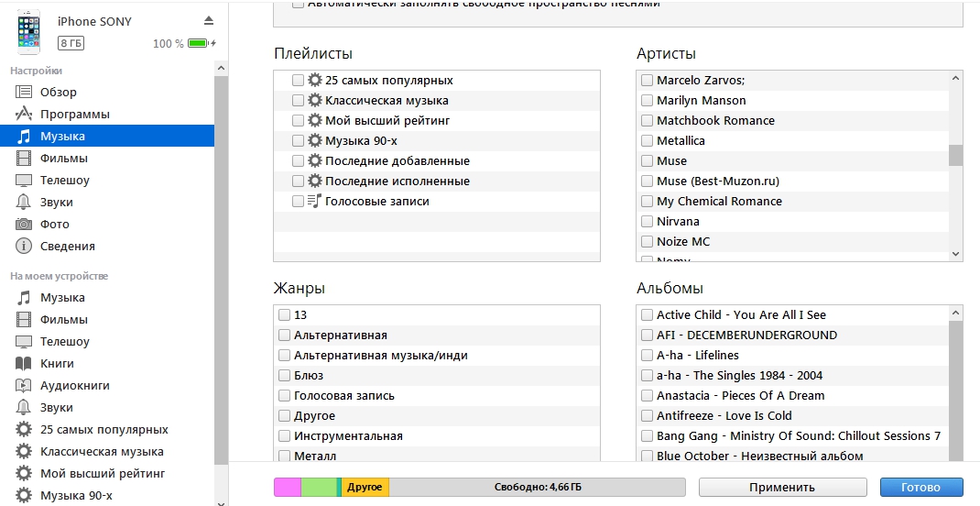Image resolution: width=980 pixels, height=506 pixels.
Task: Select the Программы apps icon
Action: pyautogui.click(x=24, y=114)
